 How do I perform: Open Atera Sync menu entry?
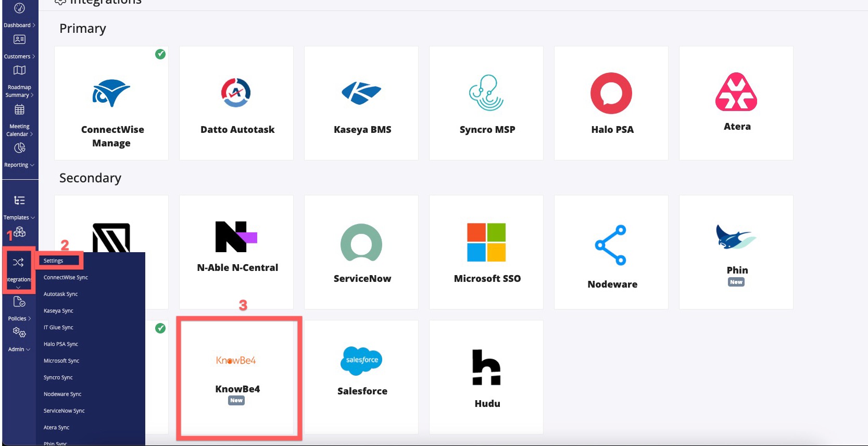tap(56, 428)
